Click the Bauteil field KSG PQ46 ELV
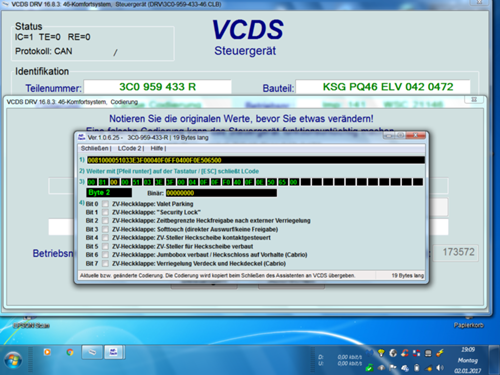 click(x=383, y=87)
